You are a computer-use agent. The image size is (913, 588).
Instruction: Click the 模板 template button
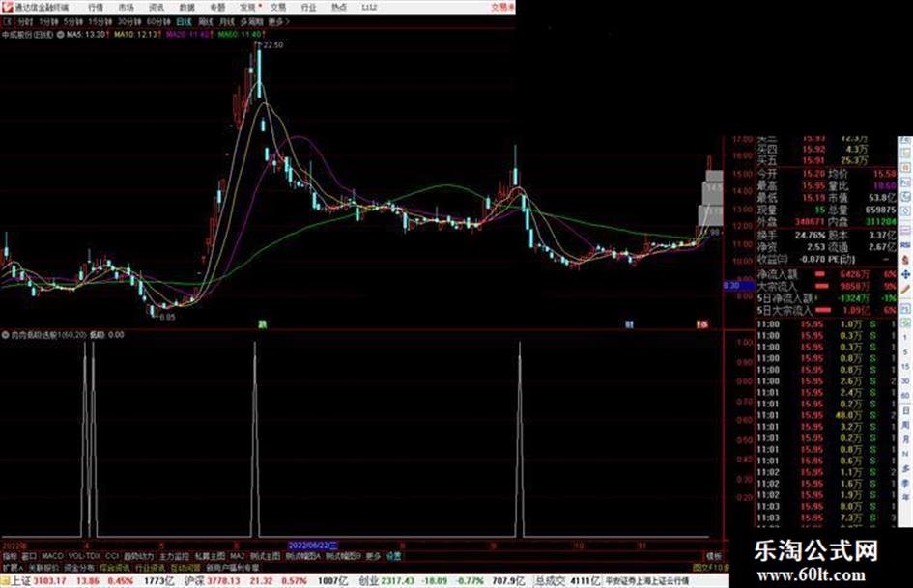714,556
